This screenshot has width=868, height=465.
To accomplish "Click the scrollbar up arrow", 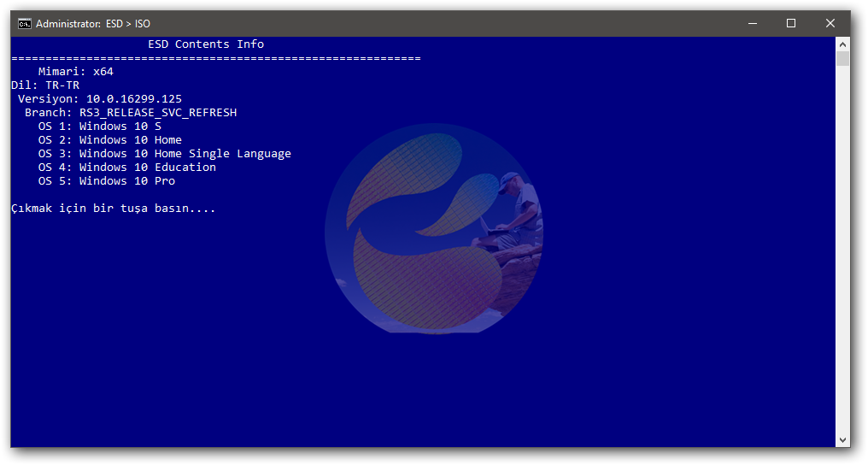I will click(842, 44).
